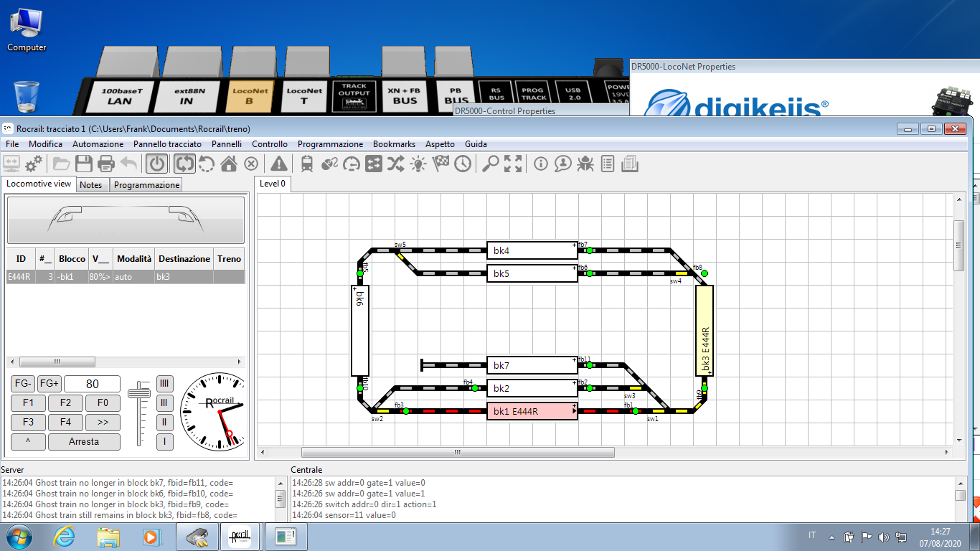Toggle the F0 locomotive function button

point(103,402)
